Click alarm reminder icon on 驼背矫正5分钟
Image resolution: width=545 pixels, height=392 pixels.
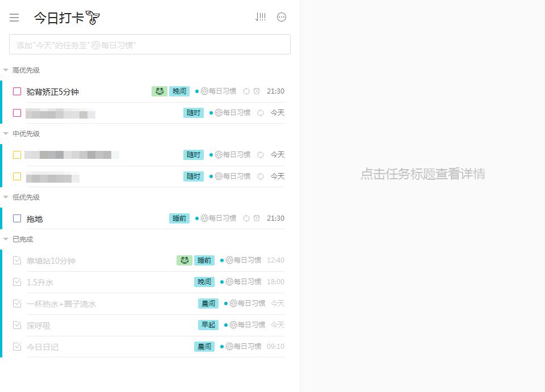[257, 91]
